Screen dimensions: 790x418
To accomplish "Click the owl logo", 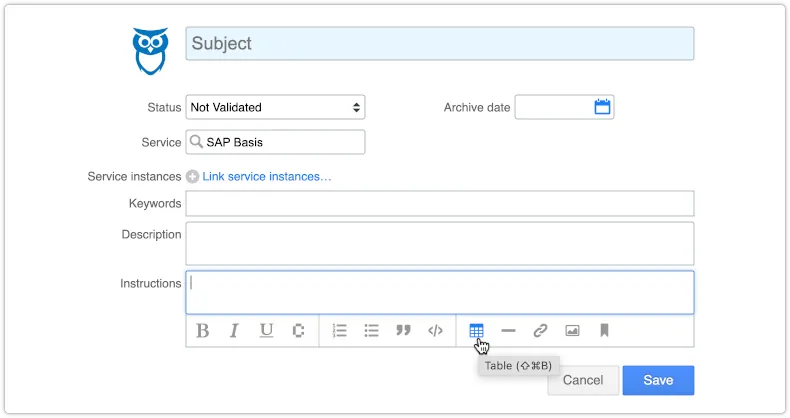I will (150, 51).
